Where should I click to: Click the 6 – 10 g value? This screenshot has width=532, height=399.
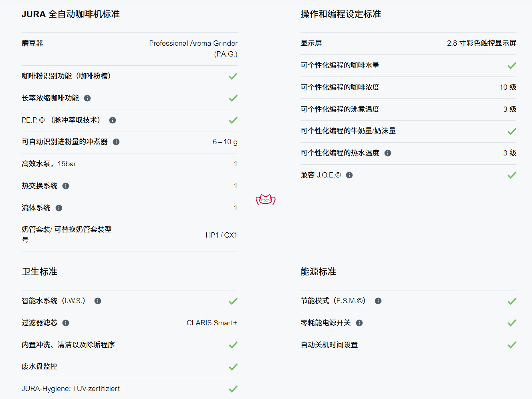[225, 142]
